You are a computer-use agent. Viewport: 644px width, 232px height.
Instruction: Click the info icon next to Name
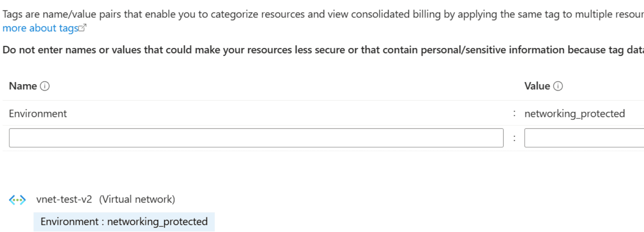(x=44, y=86)
